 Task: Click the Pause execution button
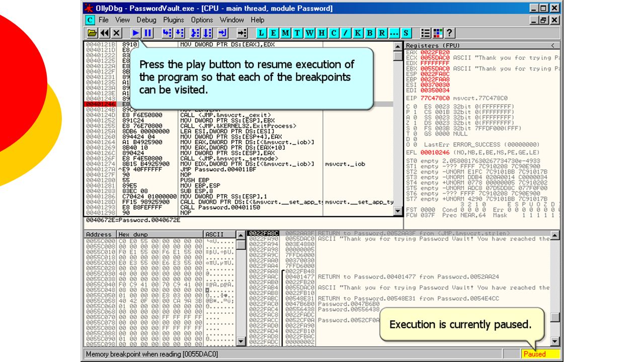tap(148, 33)
